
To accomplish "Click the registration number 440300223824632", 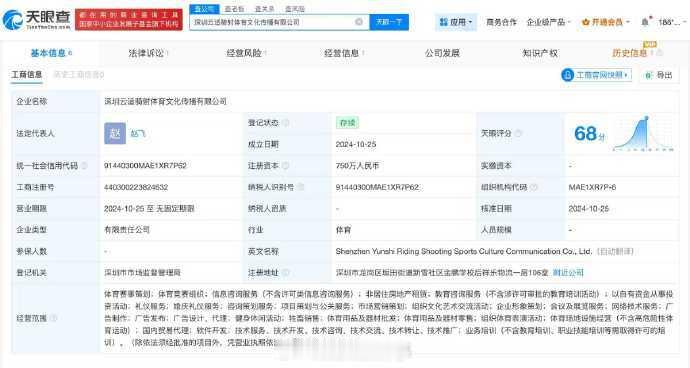I will click(136, 187).
